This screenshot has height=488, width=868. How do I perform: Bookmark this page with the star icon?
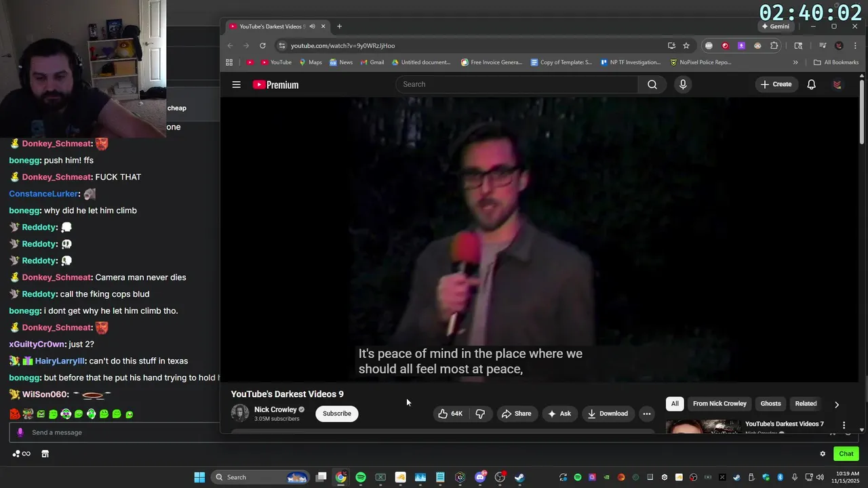pyautogui.click(x=686, y=45)
